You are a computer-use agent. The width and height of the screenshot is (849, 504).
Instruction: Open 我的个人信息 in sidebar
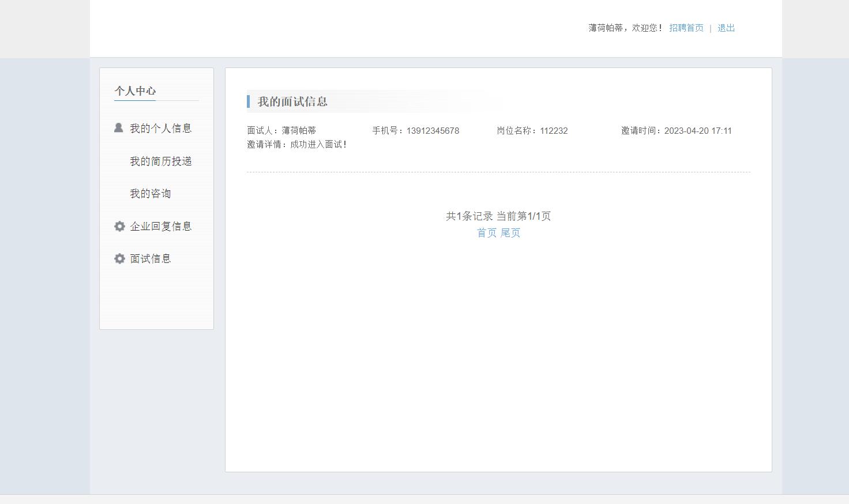pyautogui.click(x=160, y=128)
